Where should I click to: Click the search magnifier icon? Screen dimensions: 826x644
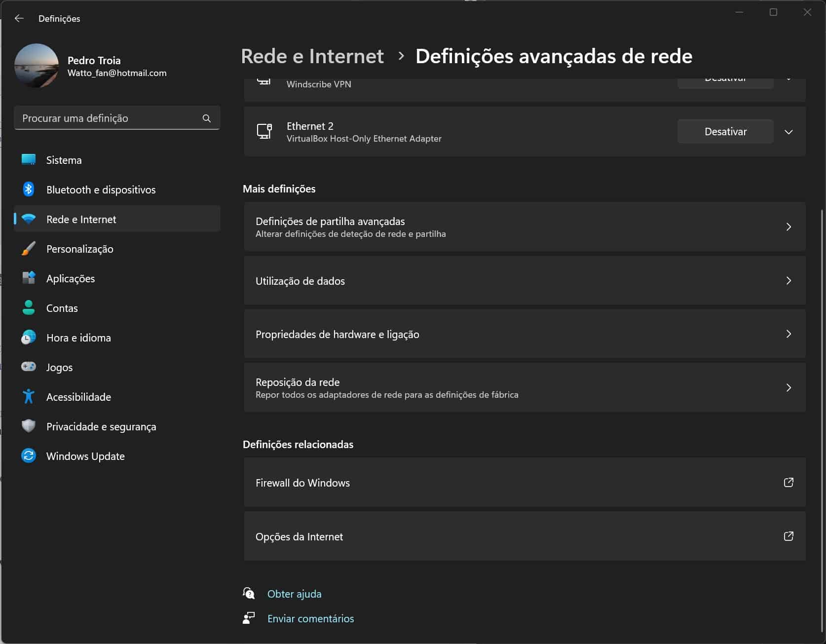207,118
